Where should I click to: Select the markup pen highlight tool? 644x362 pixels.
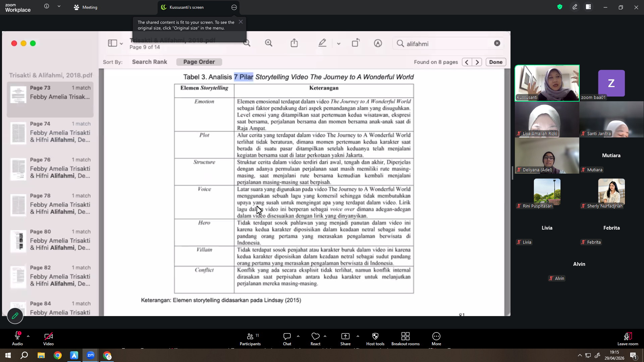point(322,43)
